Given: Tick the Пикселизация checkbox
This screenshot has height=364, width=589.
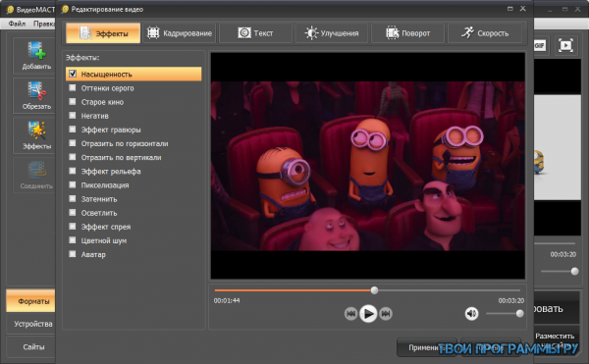Looking at the screenshot, I should 73,184.
